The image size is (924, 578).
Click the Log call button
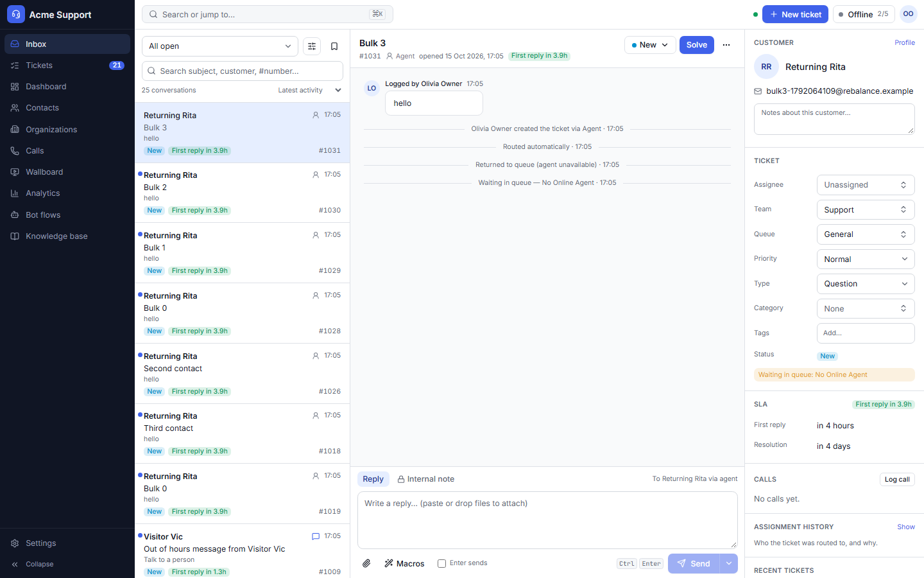897,479
